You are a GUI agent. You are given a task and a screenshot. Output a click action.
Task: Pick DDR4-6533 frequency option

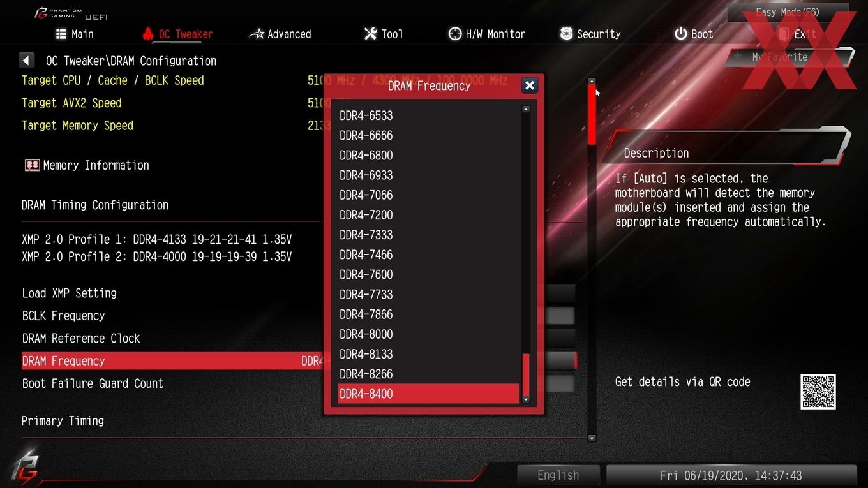[x=428, y=115]
